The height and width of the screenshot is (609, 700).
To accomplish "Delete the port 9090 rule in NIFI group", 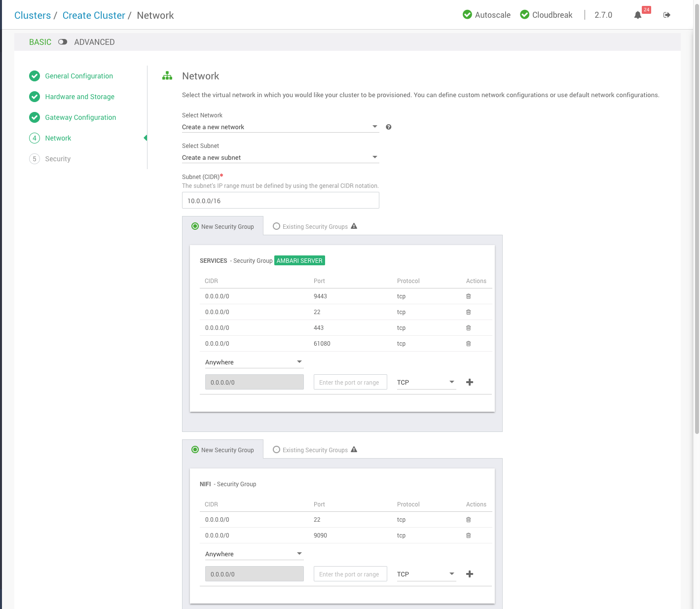I will [468, 535].
